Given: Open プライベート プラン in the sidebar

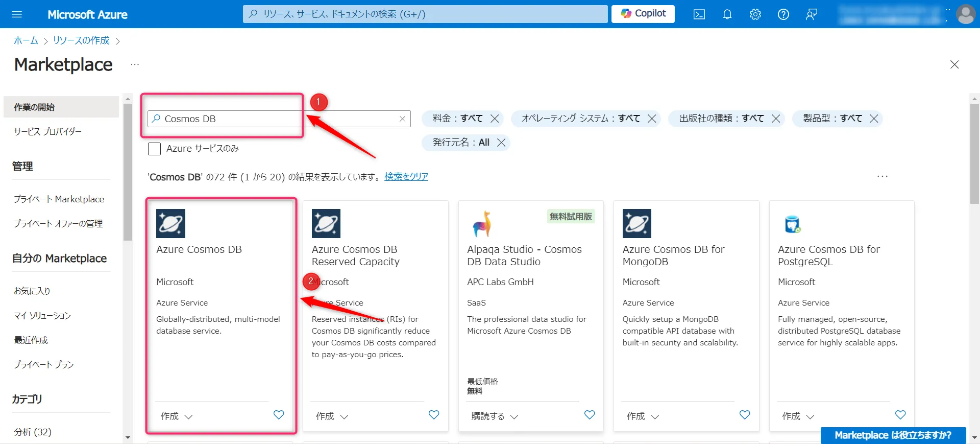Looking at the screenshot, I should pyautogui.click(x=44, y=365).
